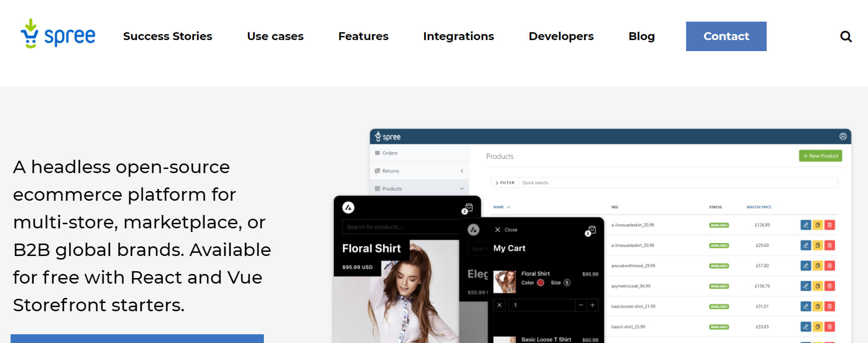Click the yellow clone icon for anorakwithhood_29.99
Screen dimensions: 868x343
pos(817,266)
